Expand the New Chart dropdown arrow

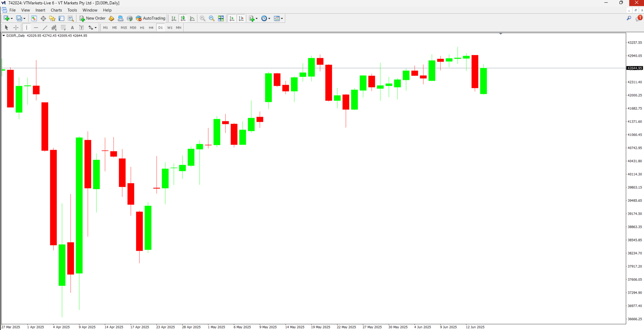pyautogui.click(x=12, y=18)
